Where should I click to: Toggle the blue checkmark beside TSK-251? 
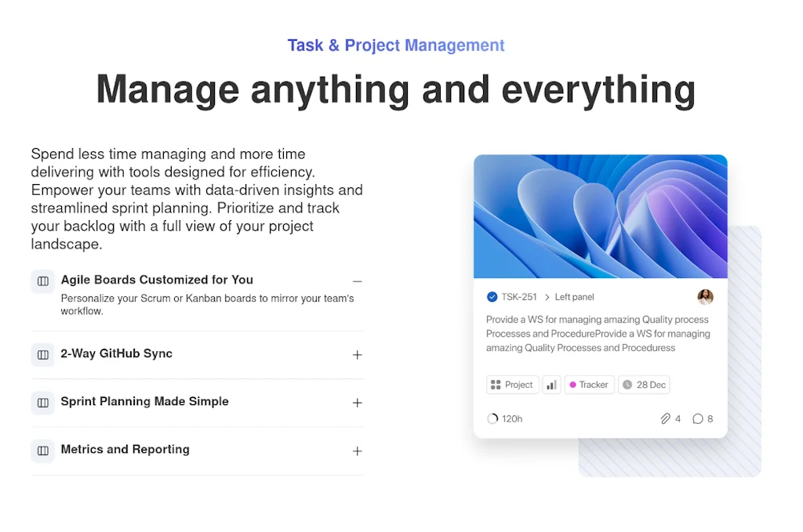(x=492, y=297)
